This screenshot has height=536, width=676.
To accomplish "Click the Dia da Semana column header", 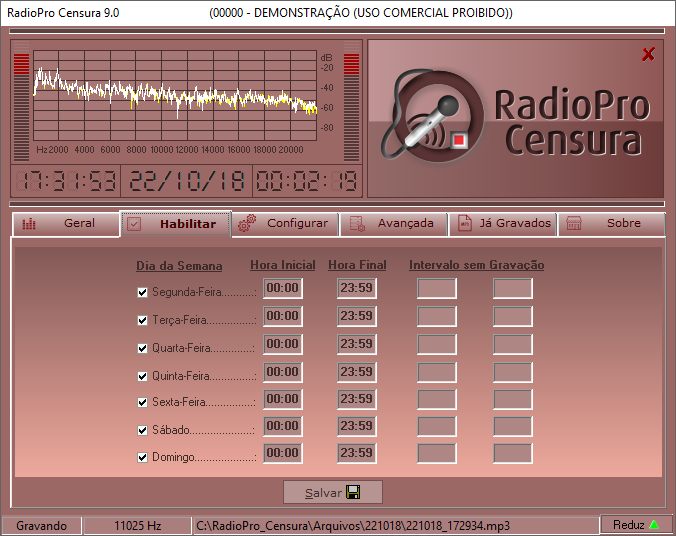I will [x=179, y=266].
